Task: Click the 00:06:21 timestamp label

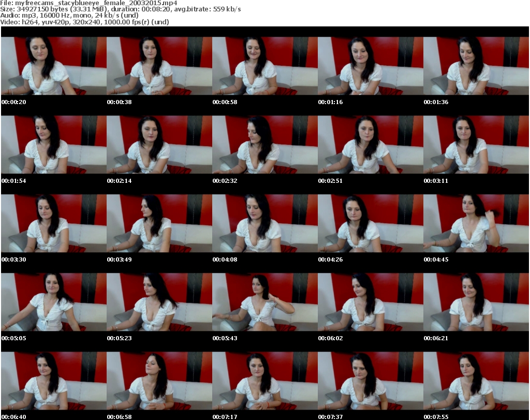Action: point(436,338)
